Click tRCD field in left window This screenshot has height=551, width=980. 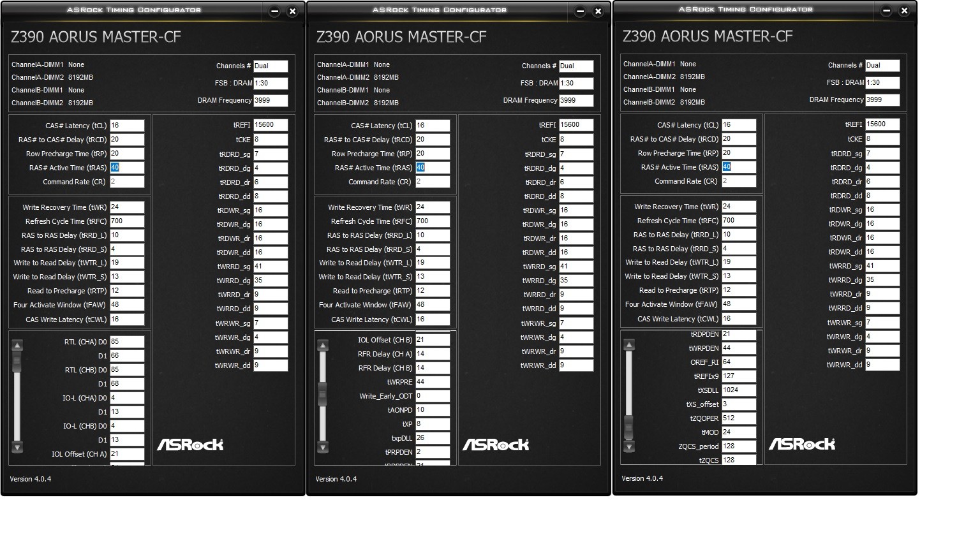[127, 140]
